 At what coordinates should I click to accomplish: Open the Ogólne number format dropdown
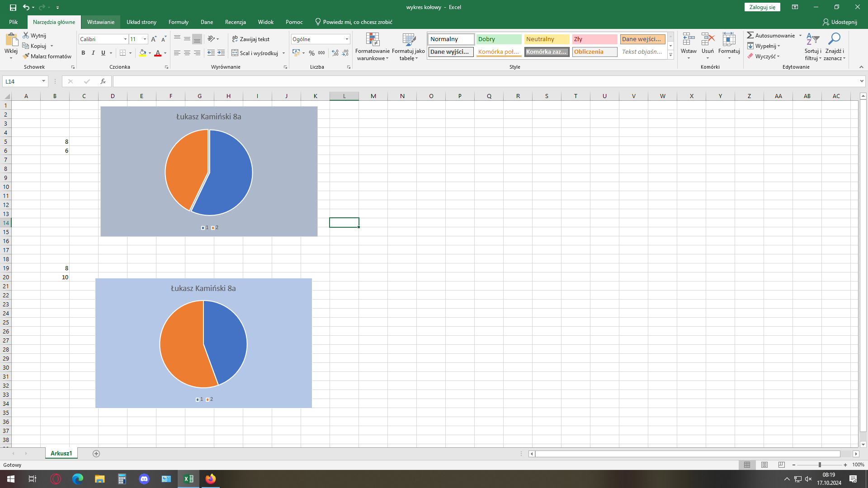[347, 39]
